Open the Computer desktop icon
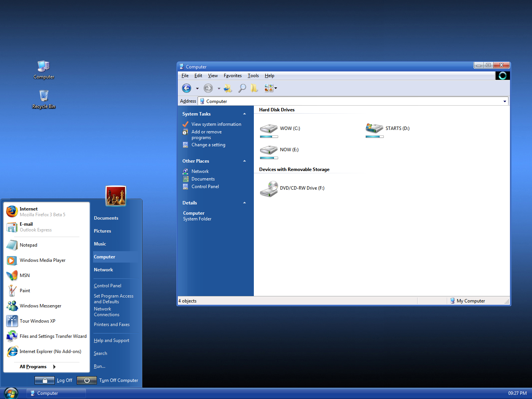This screenshot has width=532, height=399. click(x=44, y=70)
